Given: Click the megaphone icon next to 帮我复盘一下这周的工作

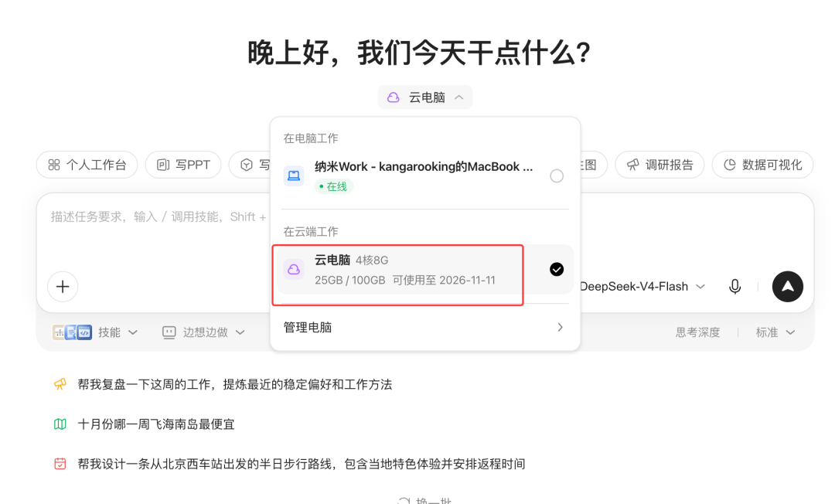Looking at the screenshot, I should [60, 384].
